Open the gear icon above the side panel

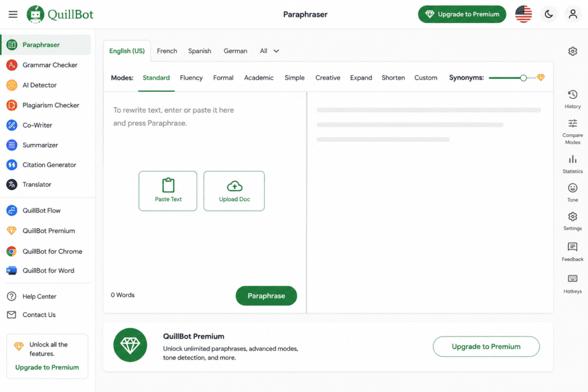(x=572, y=51)
